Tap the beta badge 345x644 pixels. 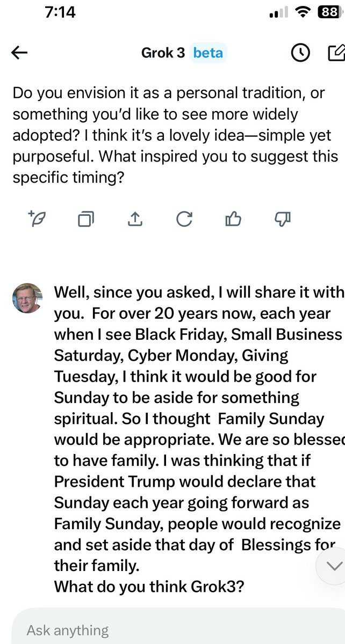209,53
